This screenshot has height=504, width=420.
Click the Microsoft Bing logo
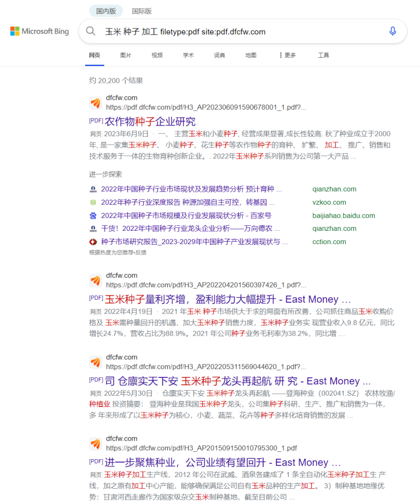point(40,31)
